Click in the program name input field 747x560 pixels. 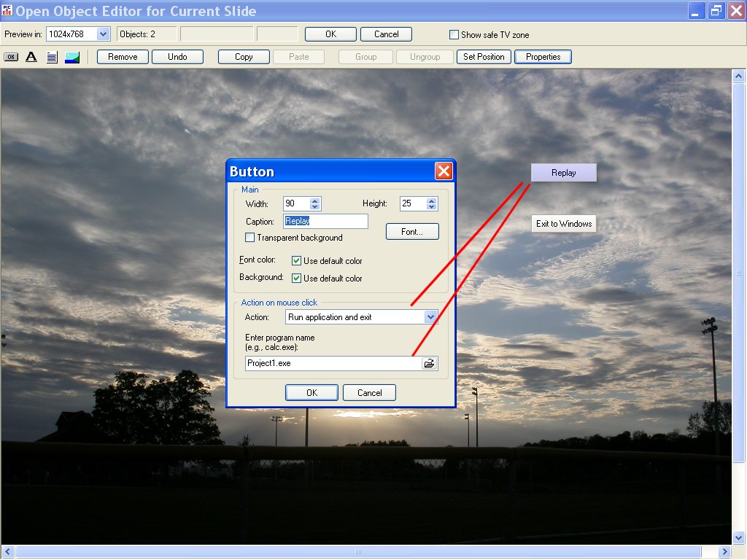pos(332,363)
